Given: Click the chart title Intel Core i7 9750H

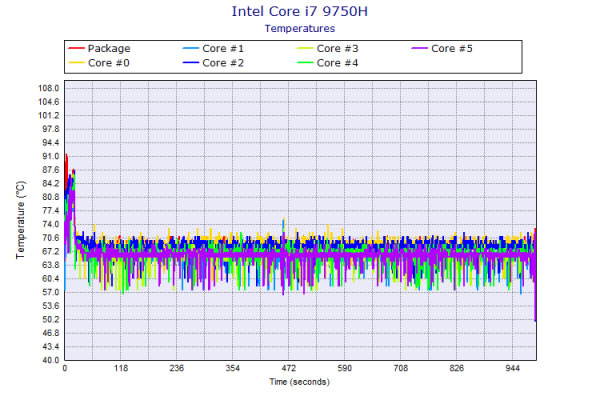Looking at the screenshot, I should click(x=300, y=11).
